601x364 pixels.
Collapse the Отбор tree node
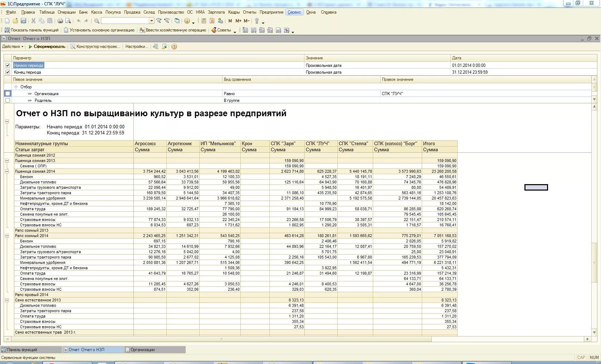click(x=16, y=87)
